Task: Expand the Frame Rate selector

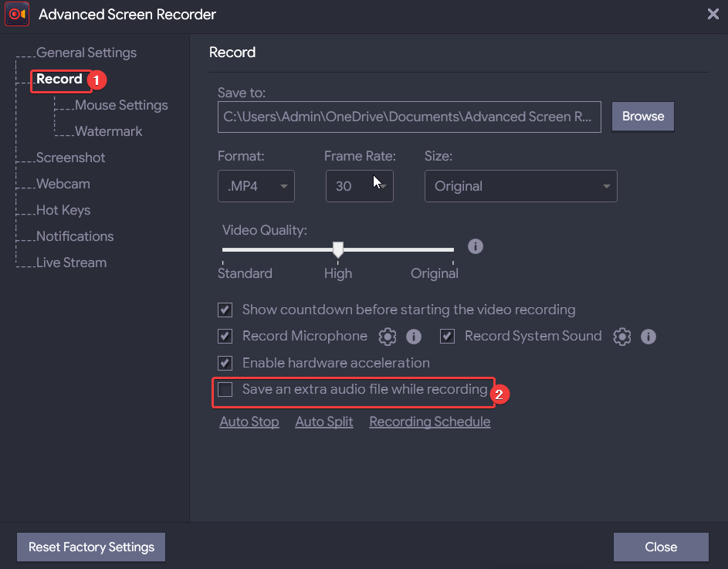Action: [359, 186]
